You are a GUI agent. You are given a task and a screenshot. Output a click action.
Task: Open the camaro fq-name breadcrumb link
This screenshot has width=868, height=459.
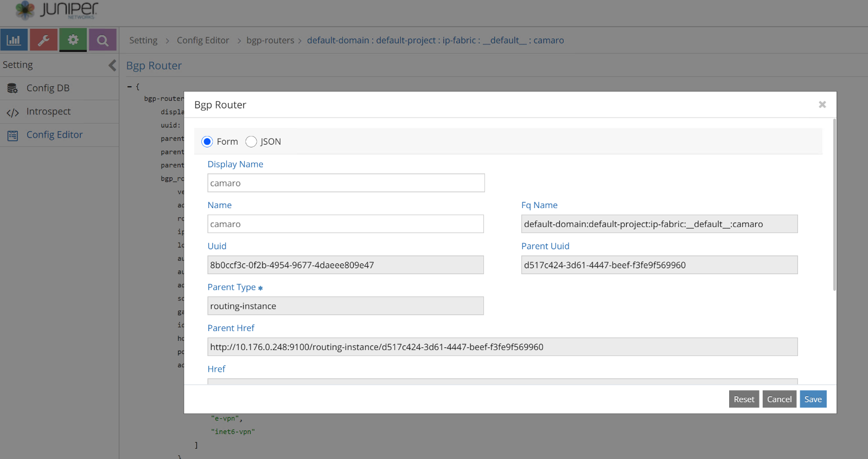tap(436, 40)
